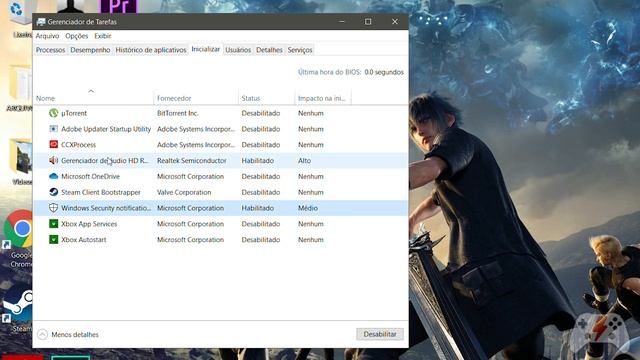
Task: Click the Xbox App Services icon
Action: click(53, 224)
